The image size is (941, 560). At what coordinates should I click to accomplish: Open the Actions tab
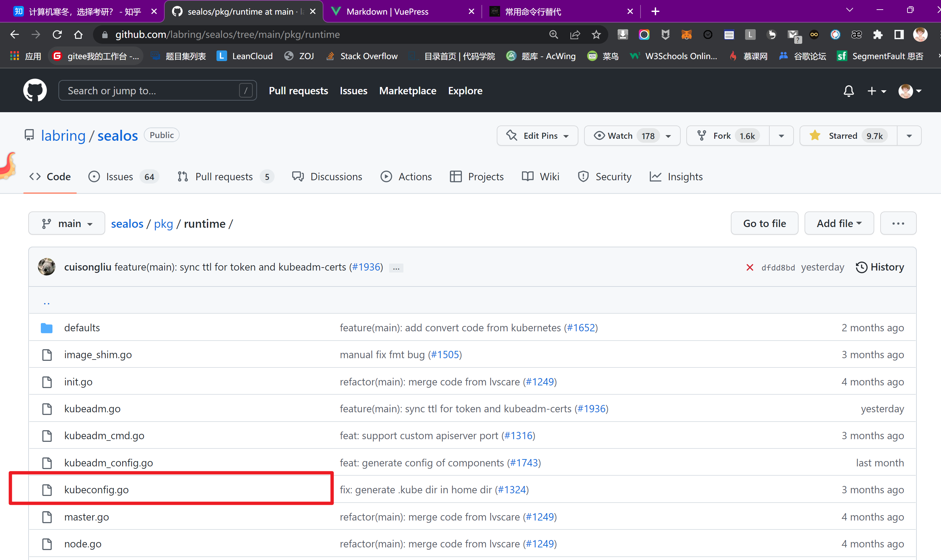[406, 177]
